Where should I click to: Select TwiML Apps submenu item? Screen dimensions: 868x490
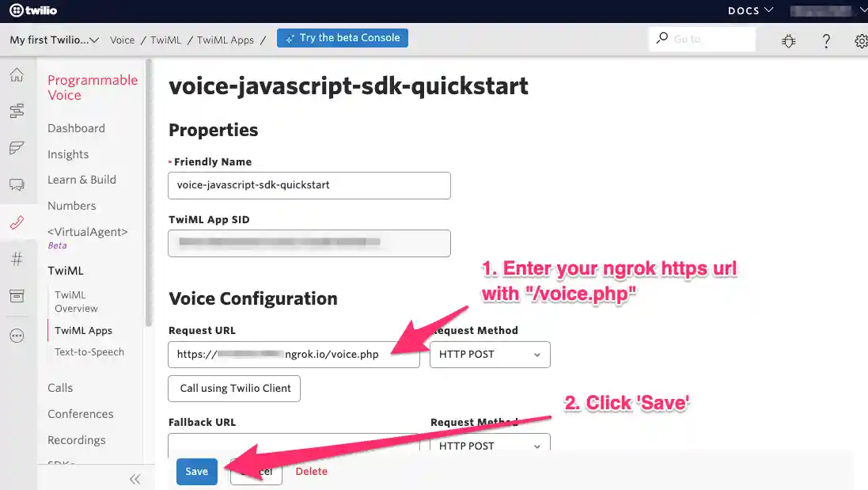click(84, 330)
